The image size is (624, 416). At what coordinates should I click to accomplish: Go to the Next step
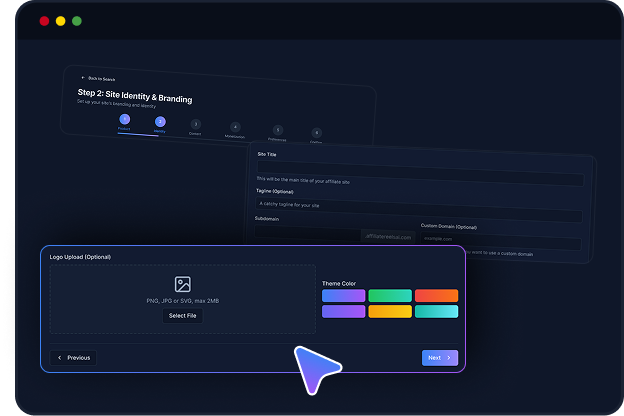(440, 357)
